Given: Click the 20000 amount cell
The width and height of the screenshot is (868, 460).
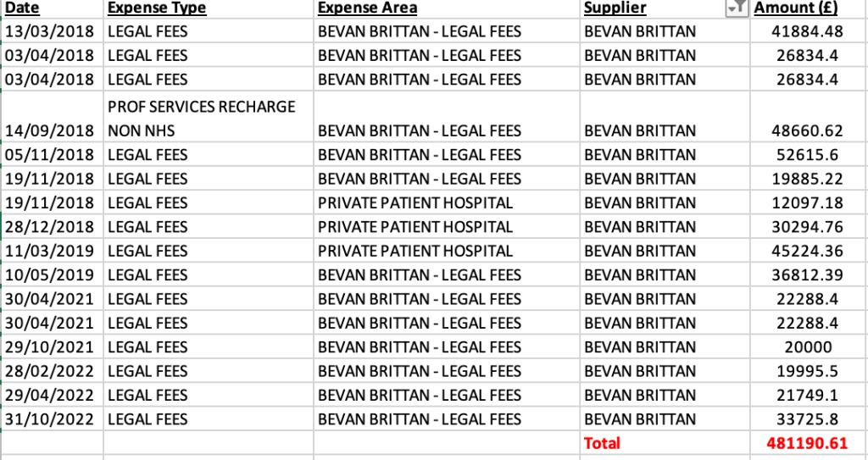Looking at the screenshot, I should 809,347.
